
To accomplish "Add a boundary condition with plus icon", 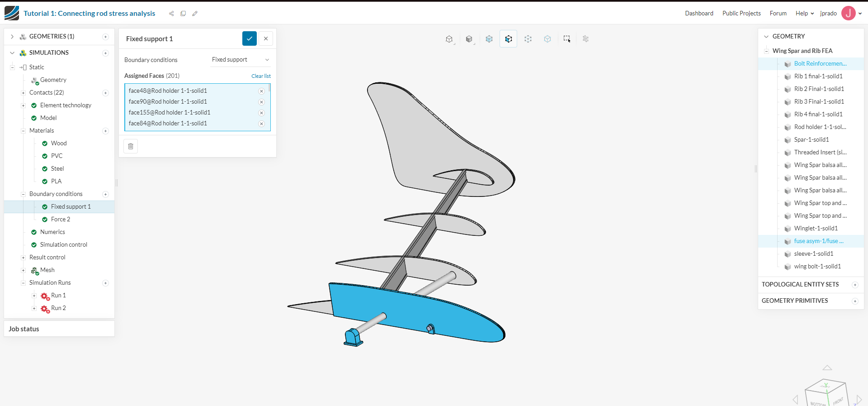I will (x=105, y=194).
